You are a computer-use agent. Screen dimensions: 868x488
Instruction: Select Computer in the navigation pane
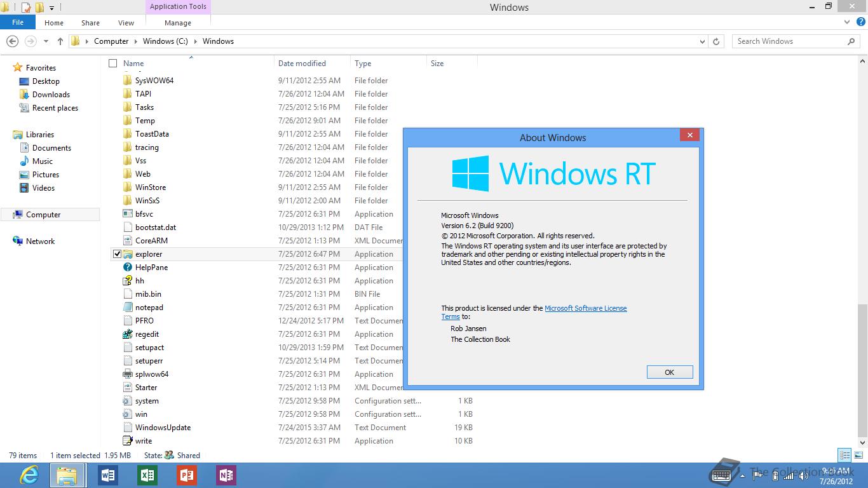pyautogui.click(x=43, y=215)
